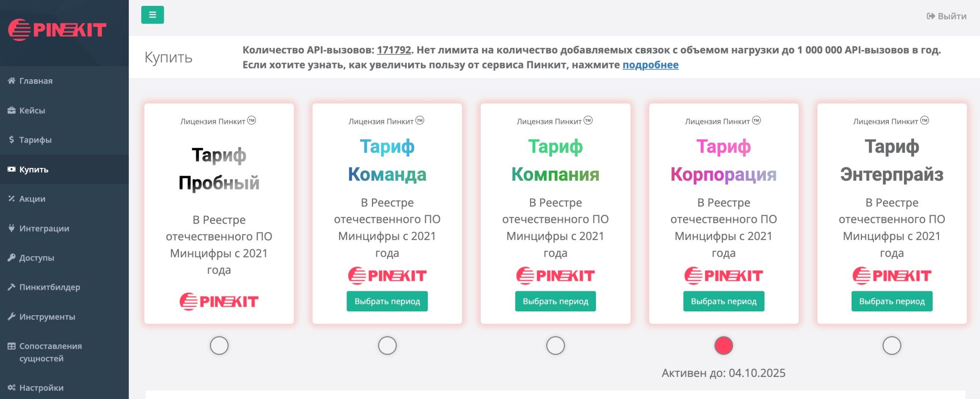Viewport: 980px width, 399px height.
Task: Click the dollar icon beside Тарифы
Action: [11, 140]
